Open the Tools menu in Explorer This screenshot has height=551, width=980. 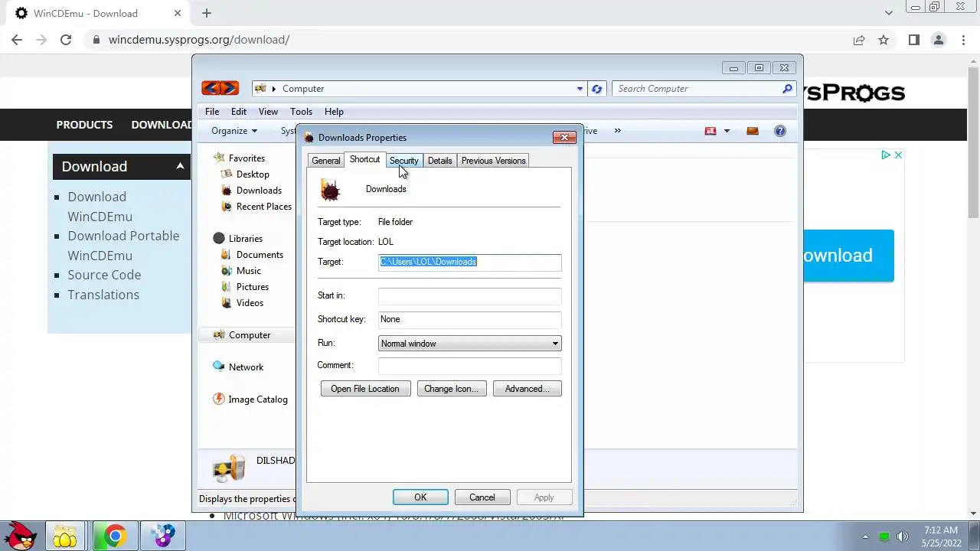click(x=301, y=112)
